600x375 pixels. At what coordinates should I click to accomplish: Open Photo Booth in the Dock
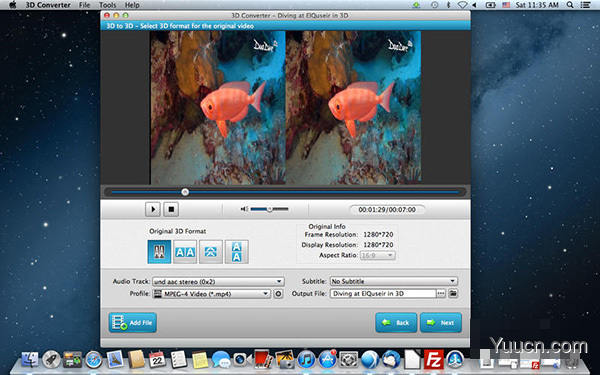click(264, 360)
